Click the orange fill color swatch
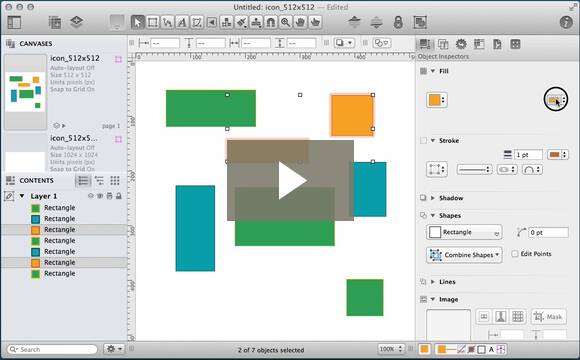Image resolution: width=580 pixels, height=360 pixels. [436, 100]
